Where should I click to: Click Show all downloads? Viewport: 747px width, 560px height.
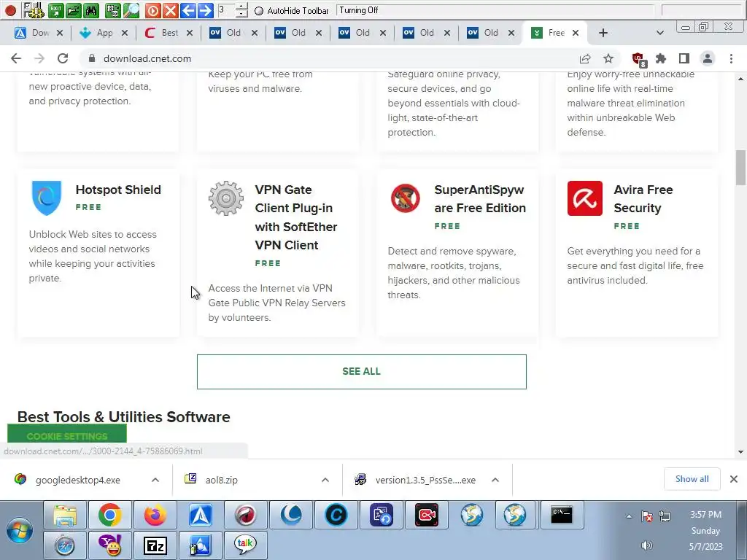pyautogui.click(x=692, y=479)
